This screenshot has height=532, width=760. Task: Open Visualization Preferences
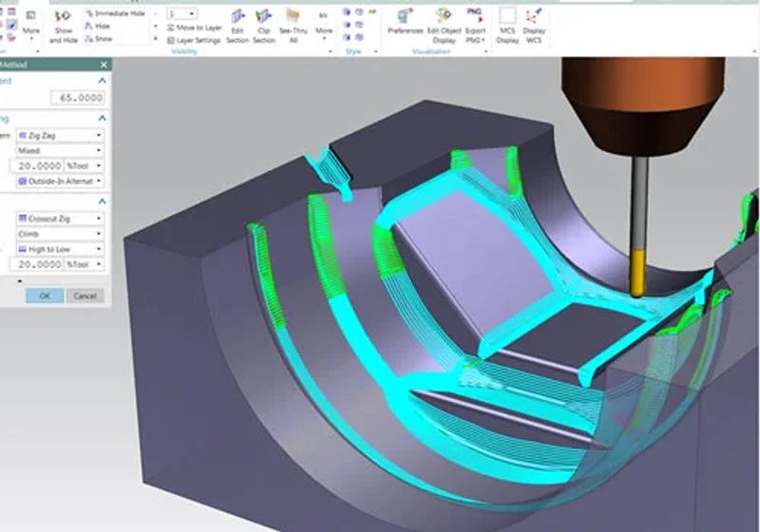pos(406,22)
